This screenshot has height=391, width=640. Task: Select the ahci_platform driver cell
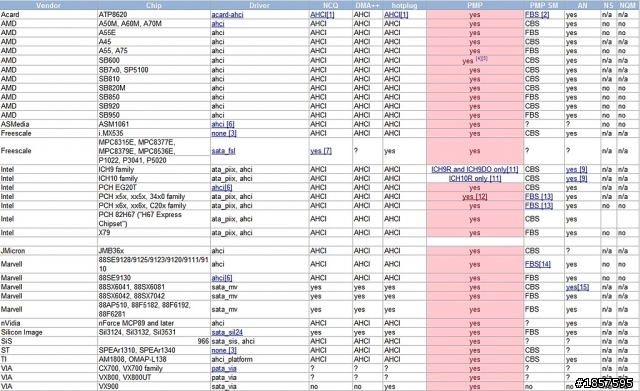(260, 360)
